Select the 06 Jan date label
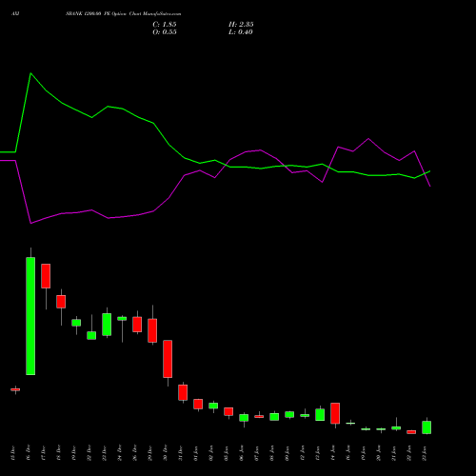Viewport: 476px width, 476px height. [242, 453]
